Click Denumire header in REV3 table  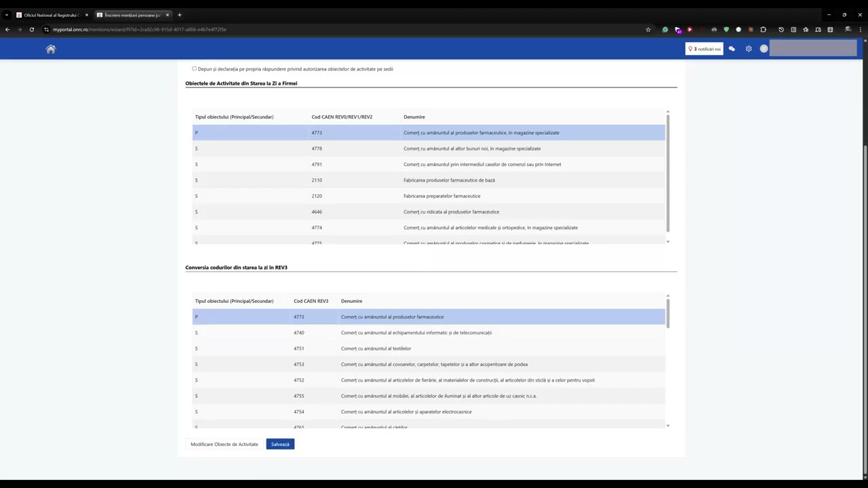click(351, 301)
